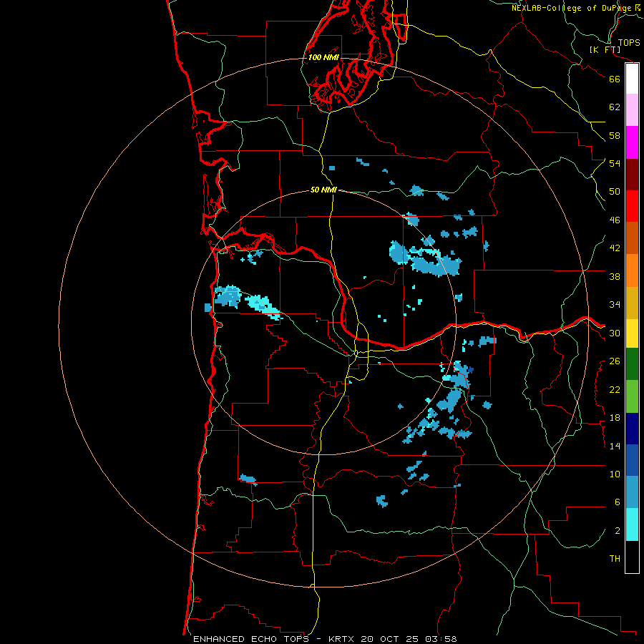
Task: Click the white swatch in the tops legend
Action: pyautogui.click(x=632, y=79)
